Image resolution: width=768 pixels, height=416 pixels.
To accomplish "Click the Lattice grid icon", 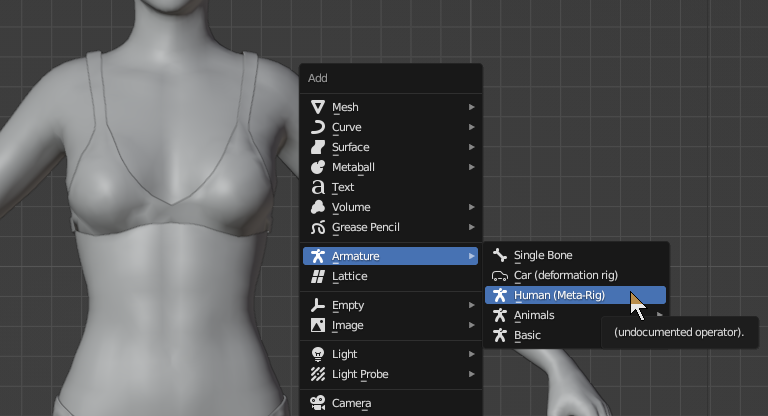I will pyautogui.click(x=318, y=276).
